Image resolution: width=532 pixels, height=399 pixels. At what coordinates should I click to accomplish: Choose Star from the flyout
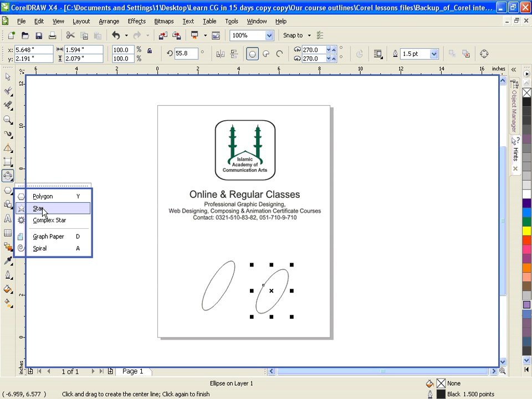coord(53,208)
